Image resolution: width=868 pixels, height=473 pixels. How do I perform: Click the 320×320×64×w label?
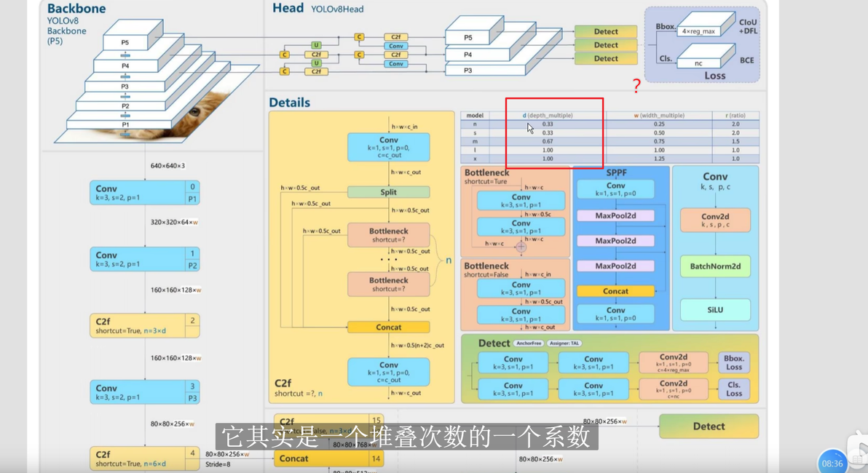point(174,223)
